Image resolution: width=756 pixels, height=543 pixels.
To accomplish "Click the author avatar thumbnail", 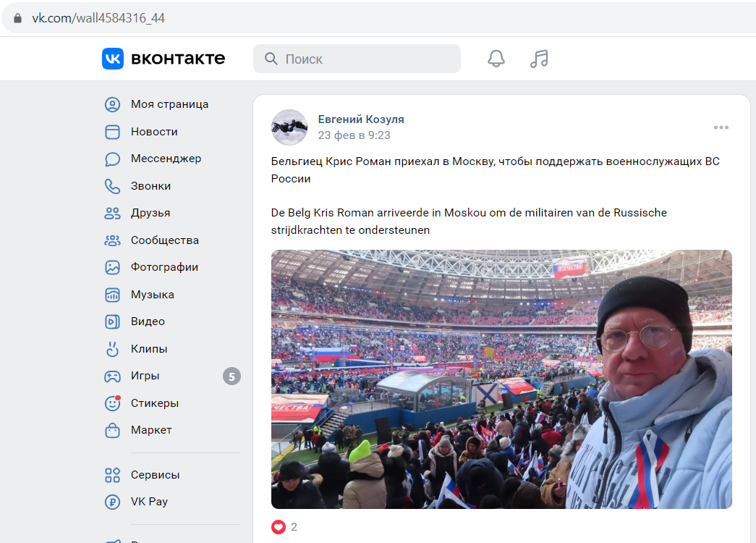I will pyautogui.click(x=289, y=127).
